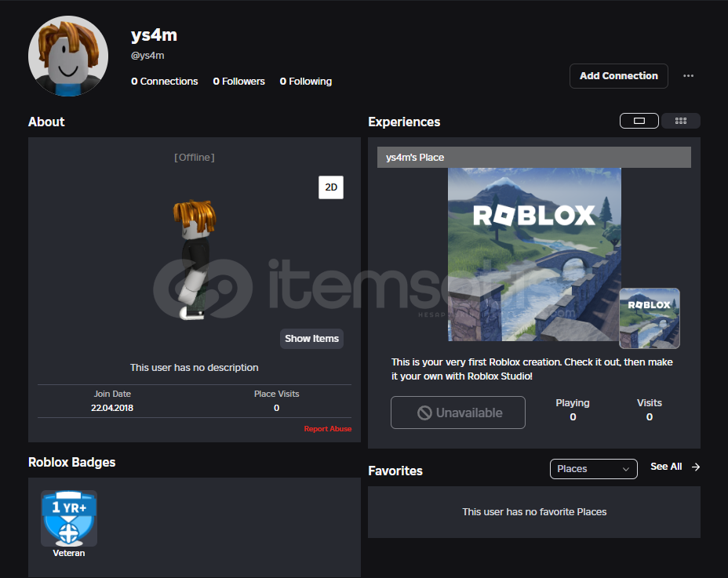Click the Veteran badge label
The image size is (728, 578).
pos(69,553)
